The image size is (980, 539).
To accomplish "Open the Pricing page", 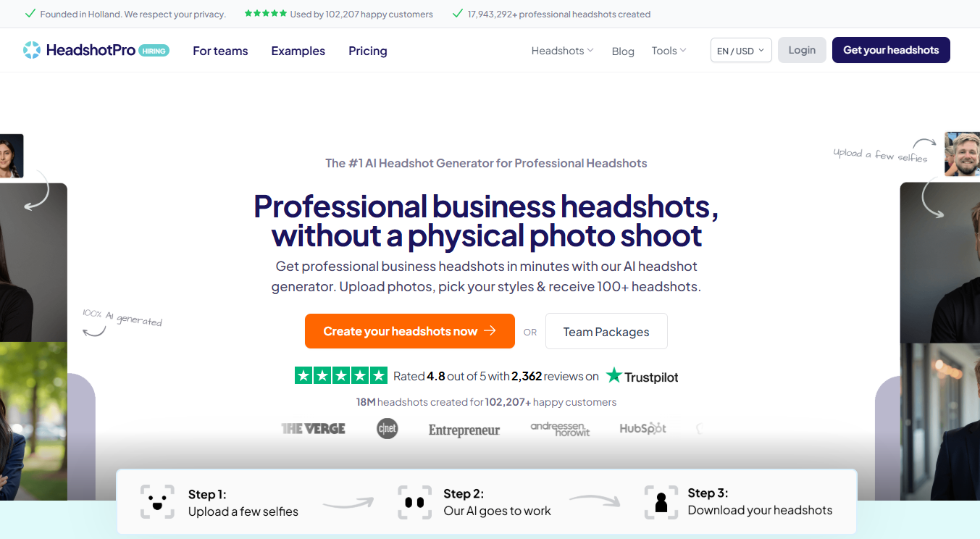I will 367,51.
